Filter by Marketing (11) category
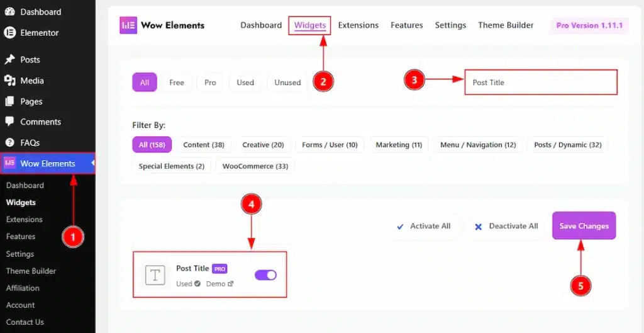Image resolution: width=644 pixels, height=333 pixels. point(399,145)
